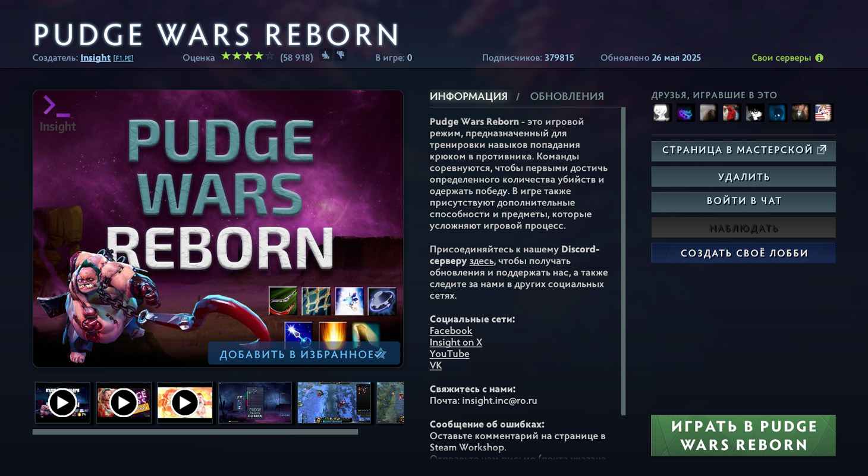The height and width of the screenshot is (476, 868).
Task: Click the [F1.PE] tag link
Action: pyautogui.click(x=123, y=58)
